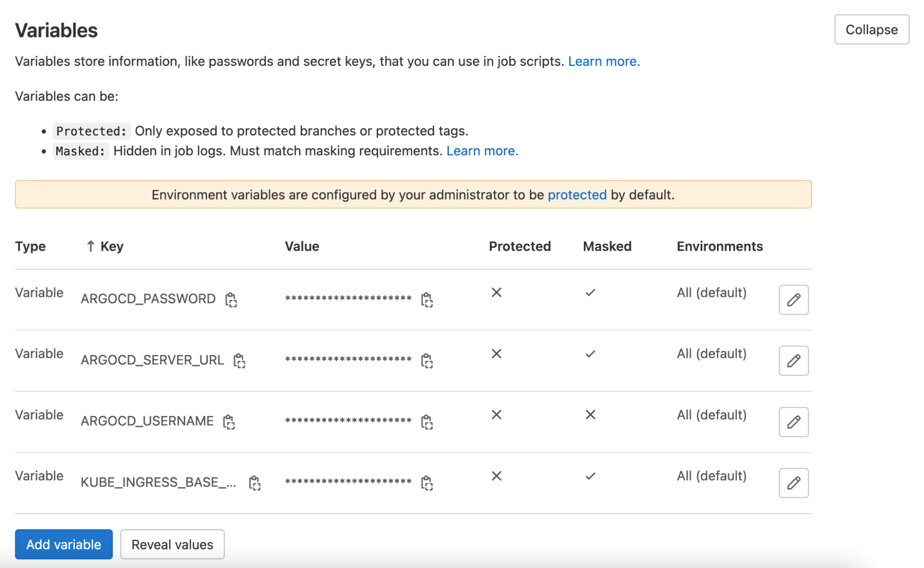Image resolution: width=924 pixels, height=568 pixels.
Task: Copy the ARGOCD_PASSWORD key name
Action: pyautogui.click(x=231, y=300)
